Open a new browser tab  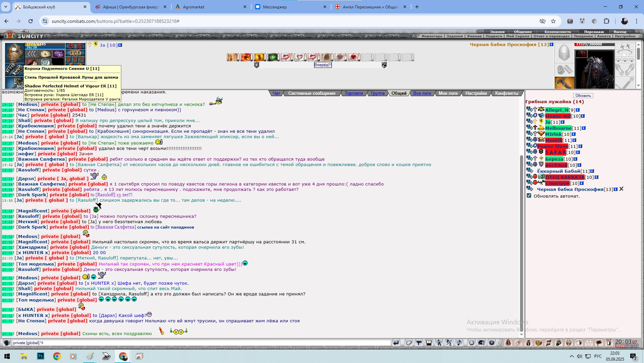(417, 7)
